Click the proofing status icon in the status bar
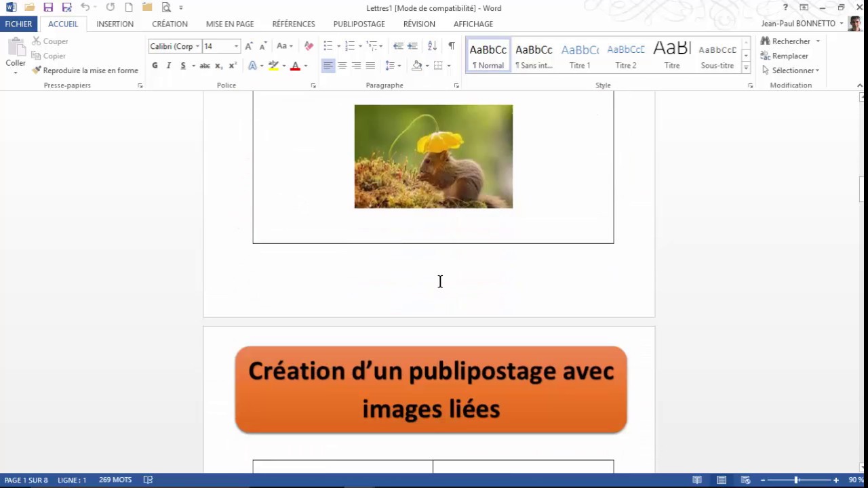 point(148,480)
